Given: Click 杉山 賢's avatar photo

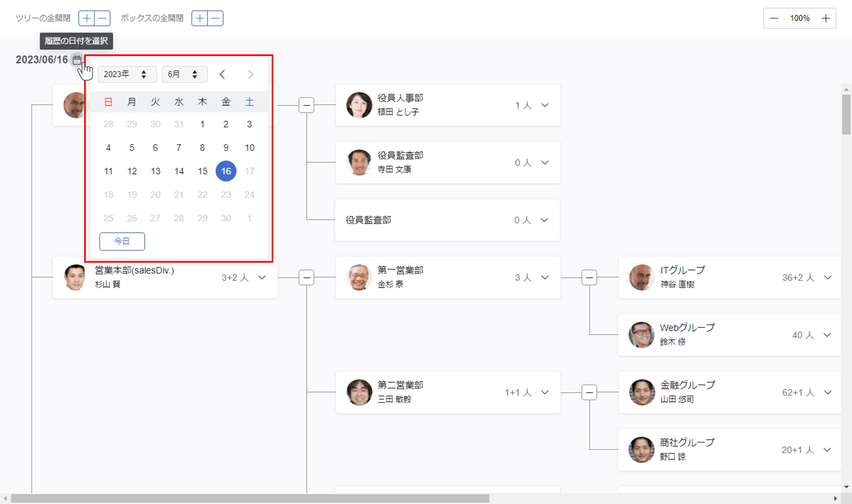Looking at the screenshot, I should [x=75, y=278].
